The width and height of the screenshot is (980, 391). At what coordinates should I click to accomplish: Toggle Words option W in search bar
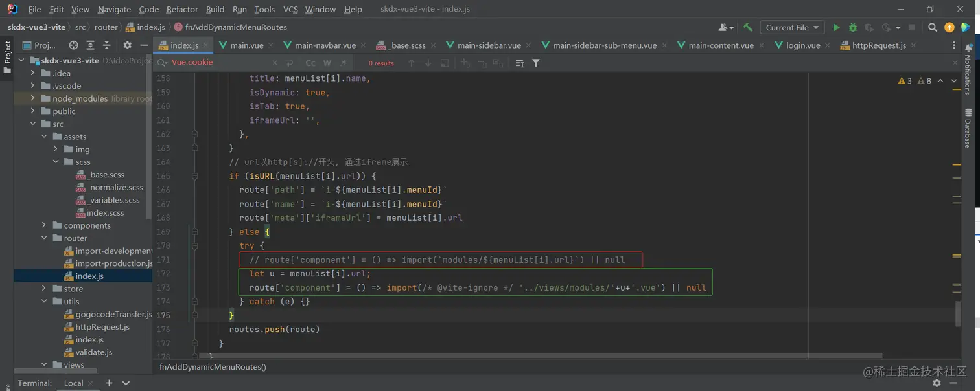[x=327, y=63]
